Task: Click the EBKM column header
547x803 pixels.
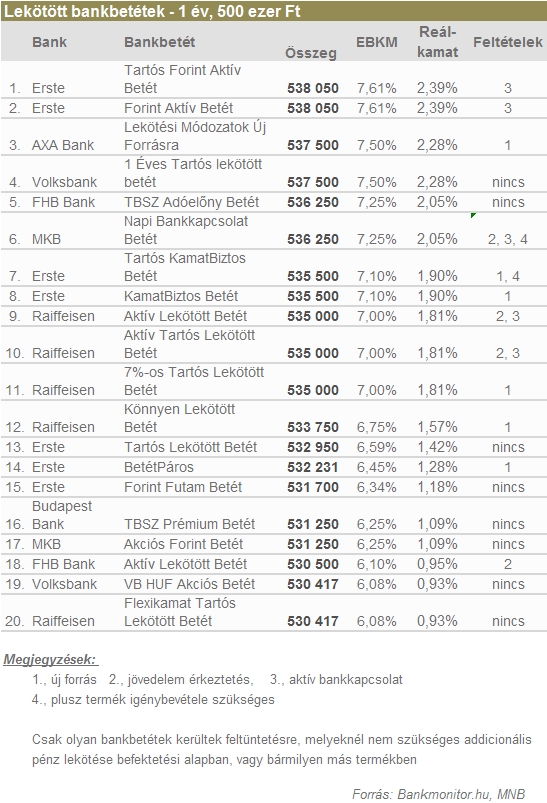Action: point(376,42)
